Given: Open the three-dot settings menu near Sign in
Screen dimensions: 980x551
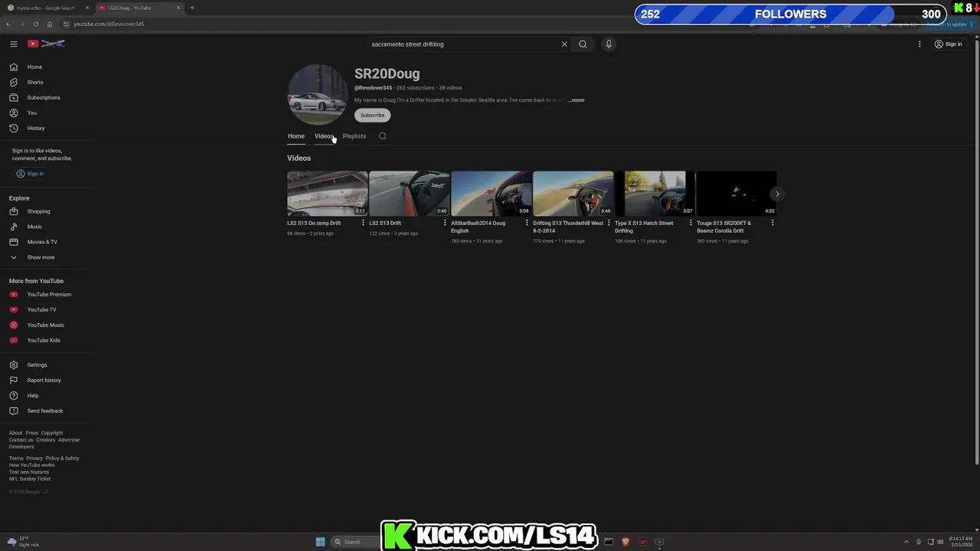Looking at the screenshot, I should coord(920,44).
